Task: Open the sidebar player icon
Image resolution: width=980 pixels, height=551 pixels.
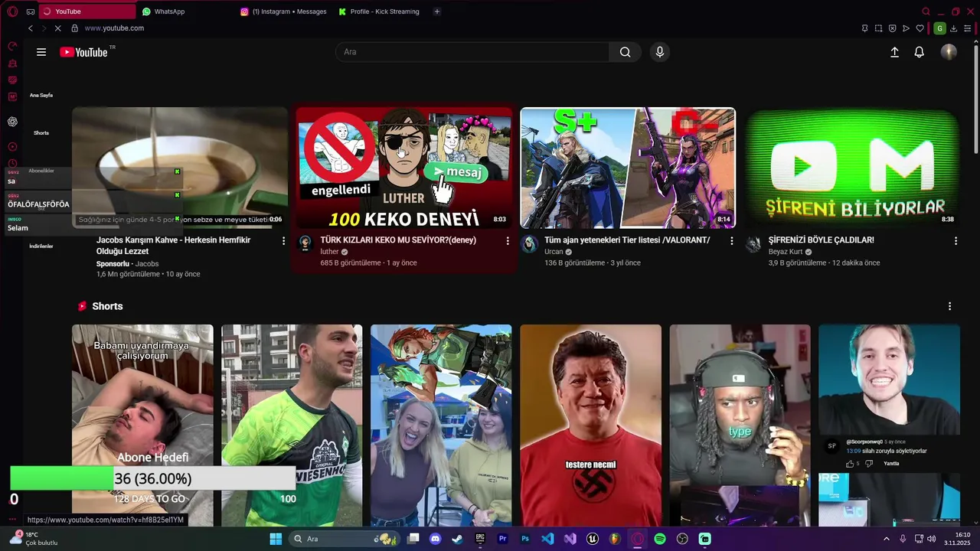Action: tap(12, 146)
